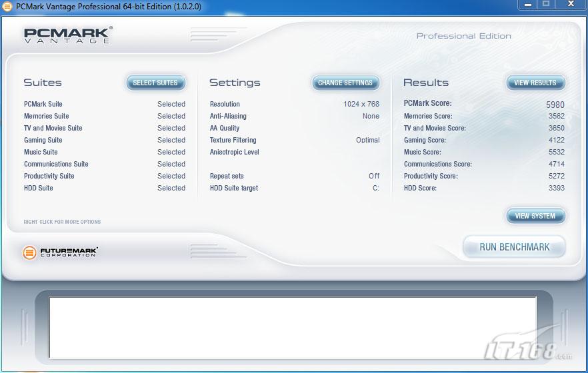Screen dimensions: 588x373
Task: Select the Memories Suite row
Action: point(105,116)
